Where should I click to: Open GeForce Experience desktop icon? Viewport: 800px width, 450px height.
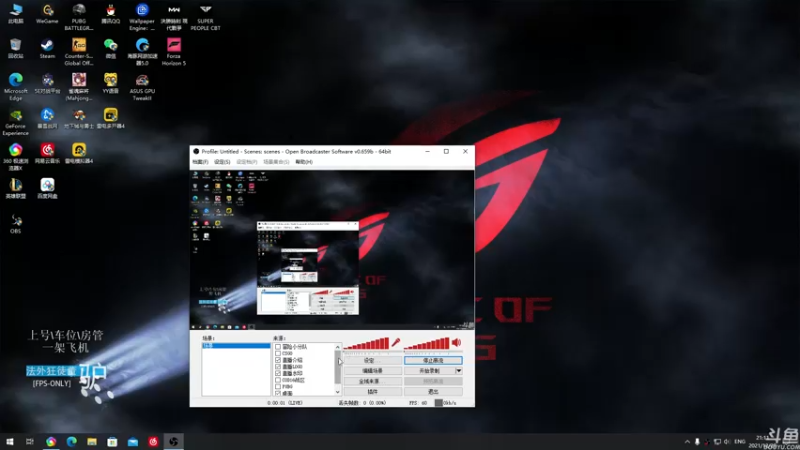pos(15,122)
